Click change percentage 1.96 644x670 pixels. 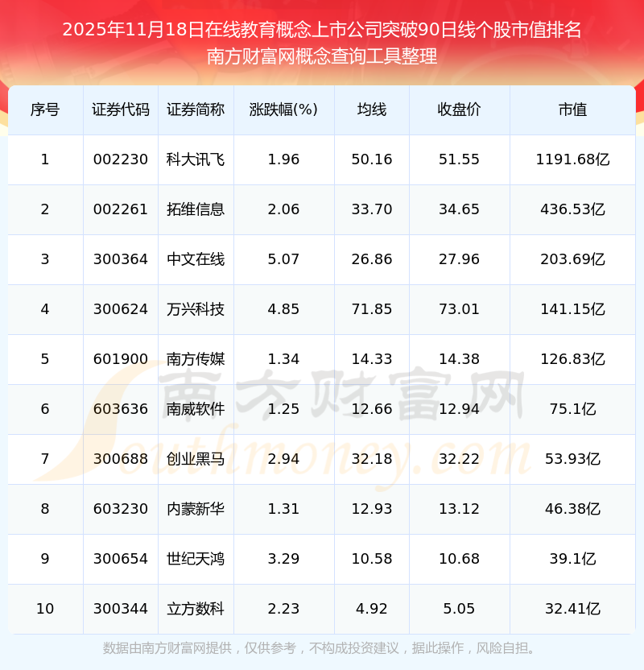[283, 159]
